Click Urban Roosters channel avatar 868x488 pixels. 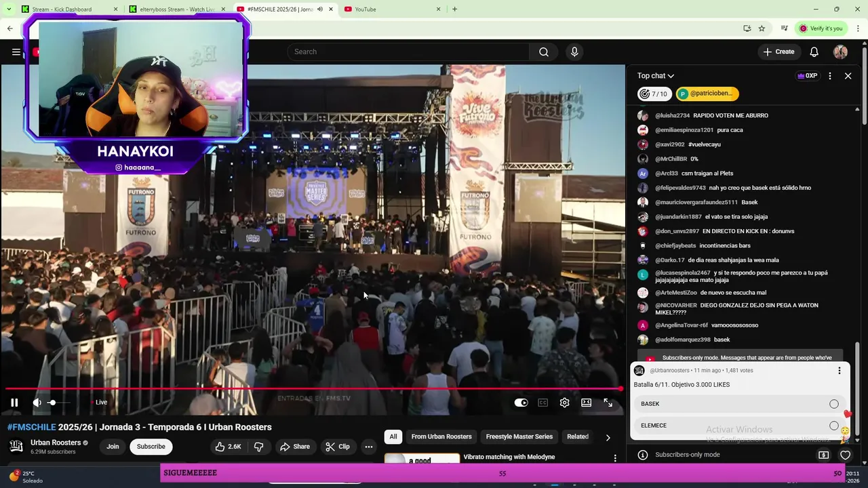click(16, 447)
